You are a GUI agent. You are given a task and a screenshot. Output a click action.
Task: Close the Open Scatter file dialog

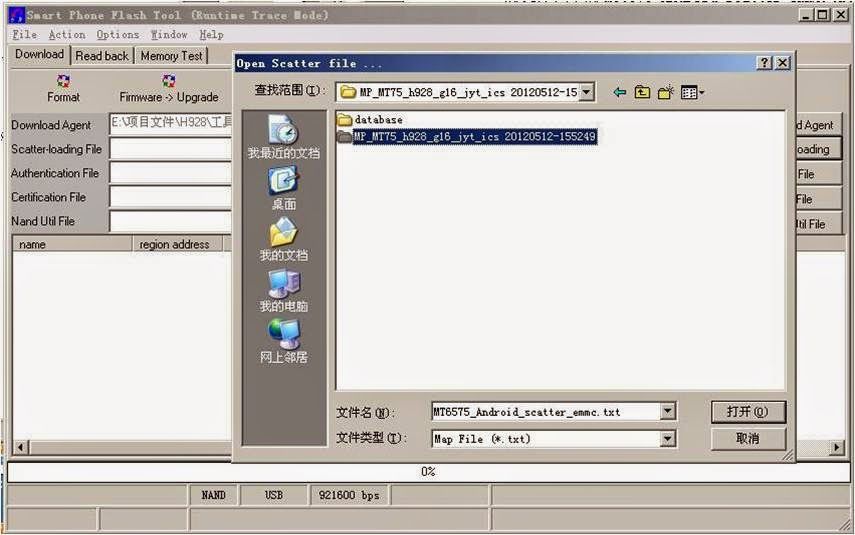pyautogui.click(x=782, y=63)
